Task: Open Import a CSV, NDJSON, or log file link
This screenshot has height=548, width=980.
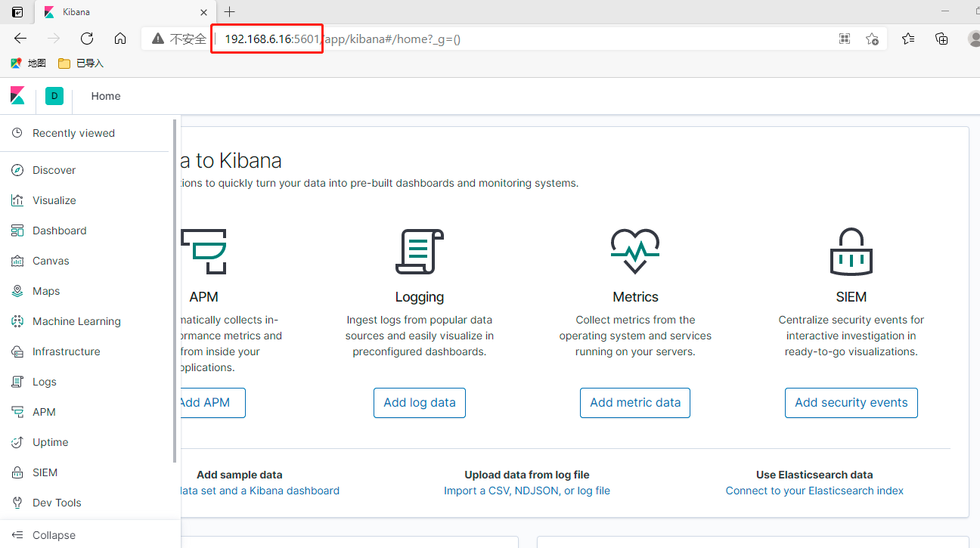Action: tap(527, 491)
